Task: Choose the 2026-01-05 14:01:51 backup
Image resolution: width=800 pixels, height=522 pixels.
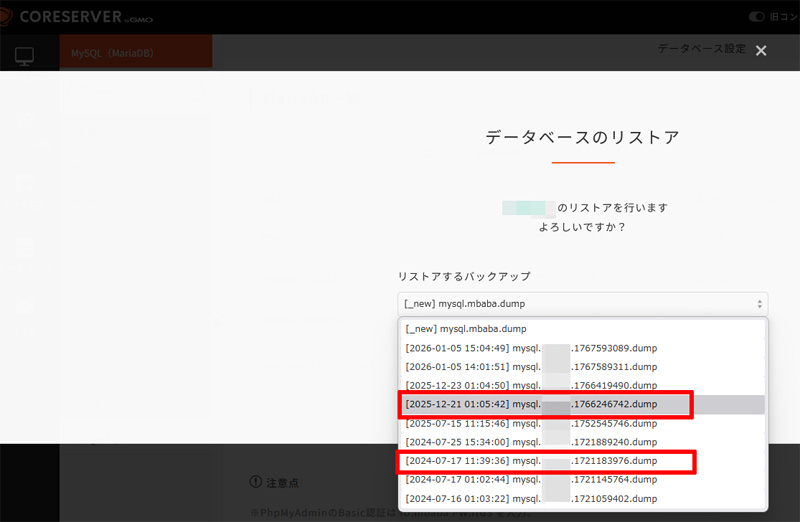Action: 531,367
